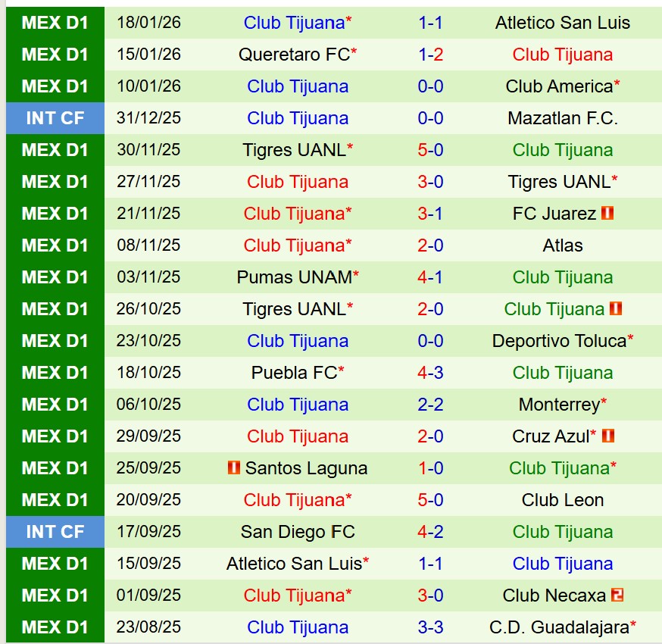662x644 pixels.
Task: Click the red card icon before Santos Laguna
Action: tap(234, 468)
